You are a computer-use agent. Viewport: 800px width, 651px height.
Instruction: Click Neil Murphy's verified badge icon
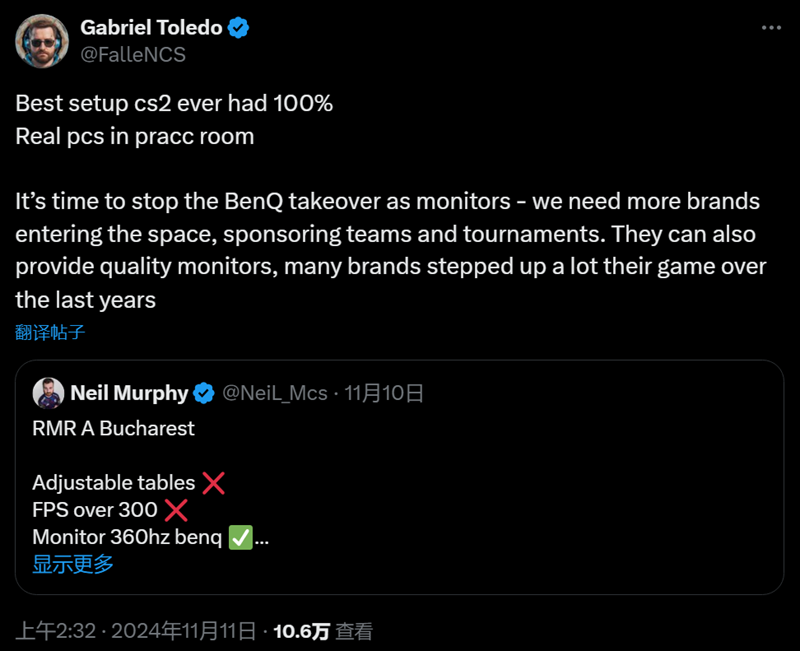tap(204, 393)
